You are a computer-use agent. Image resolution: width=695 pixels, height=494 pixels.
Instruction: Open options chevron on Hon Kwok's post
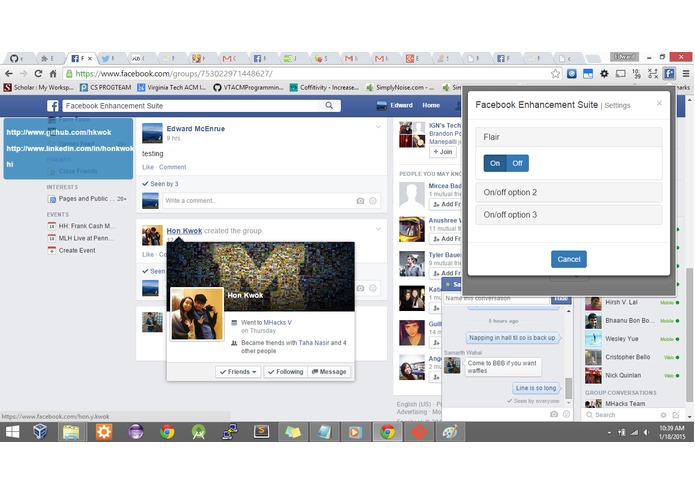(x=378, y=229)
